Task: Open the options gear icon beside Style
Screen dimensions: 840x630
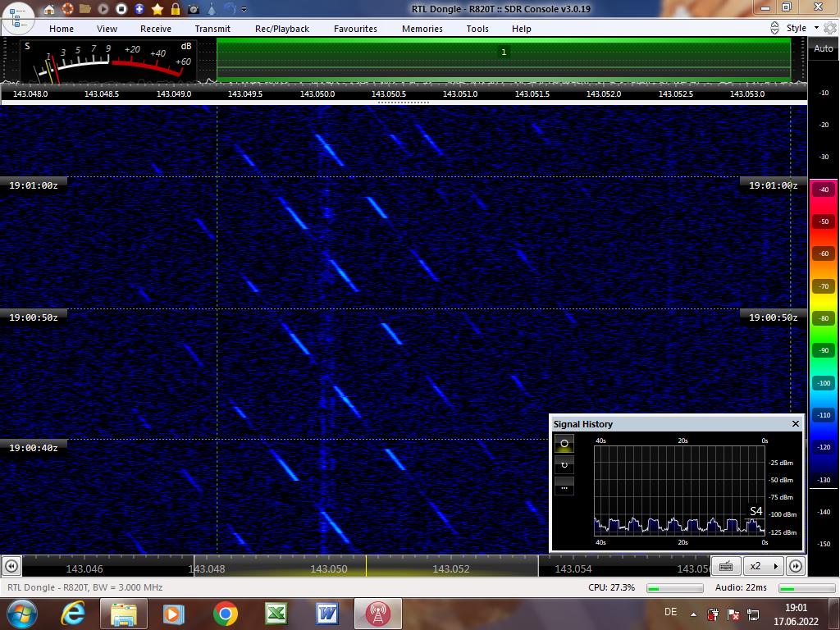Action: [x=830, y=28]
